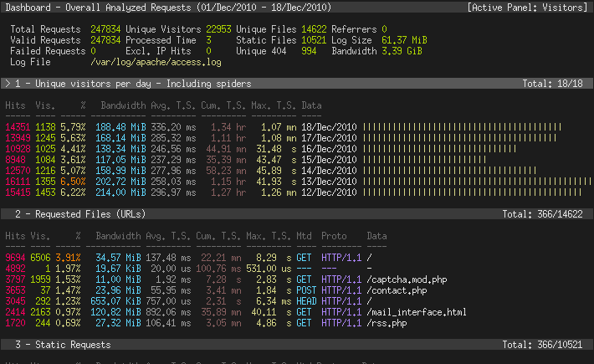Click the 1453 visitors value
Image resolution: width=594 pixels, height=364 pixels.
pos(45,192)
